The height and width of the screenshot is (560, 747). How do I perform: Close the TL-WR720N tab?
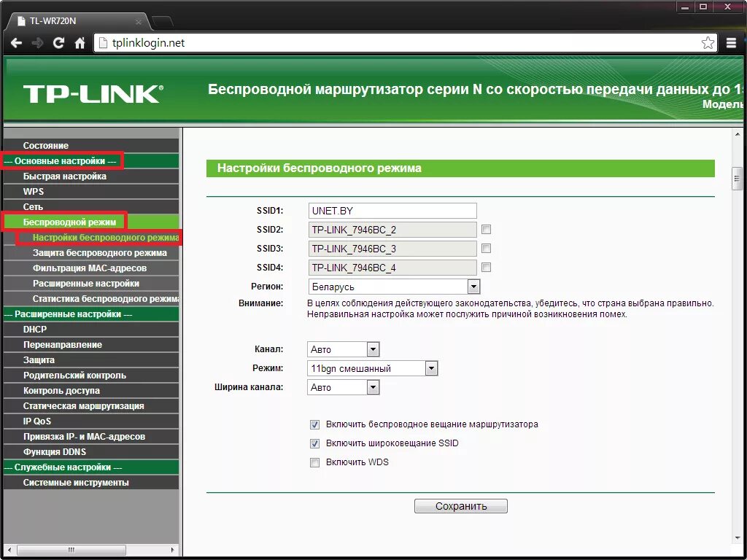pos(138,21)
